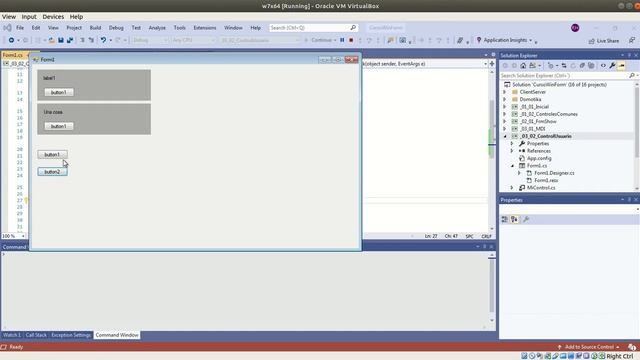Open the Debug menu in Visual Studio

[x=116, y=28]
